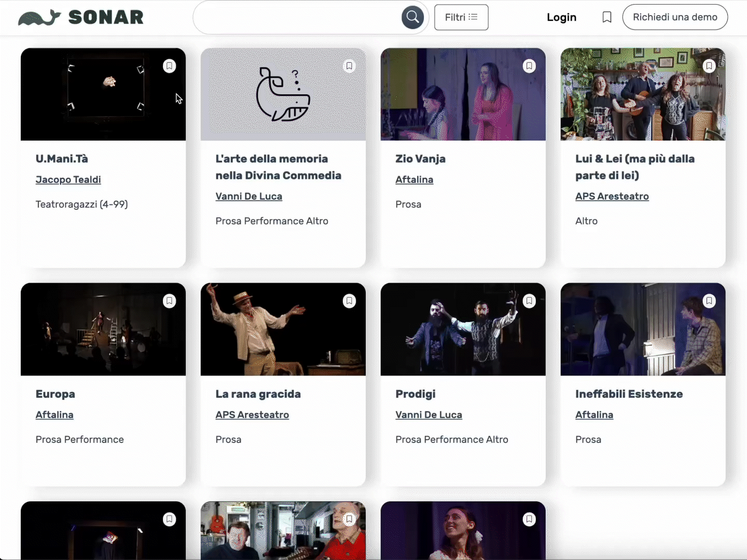Click Prosa Performance Altro under L'arte della memoria
The height and width of the screenshot is (560, 747).
(x=272, y=221)
